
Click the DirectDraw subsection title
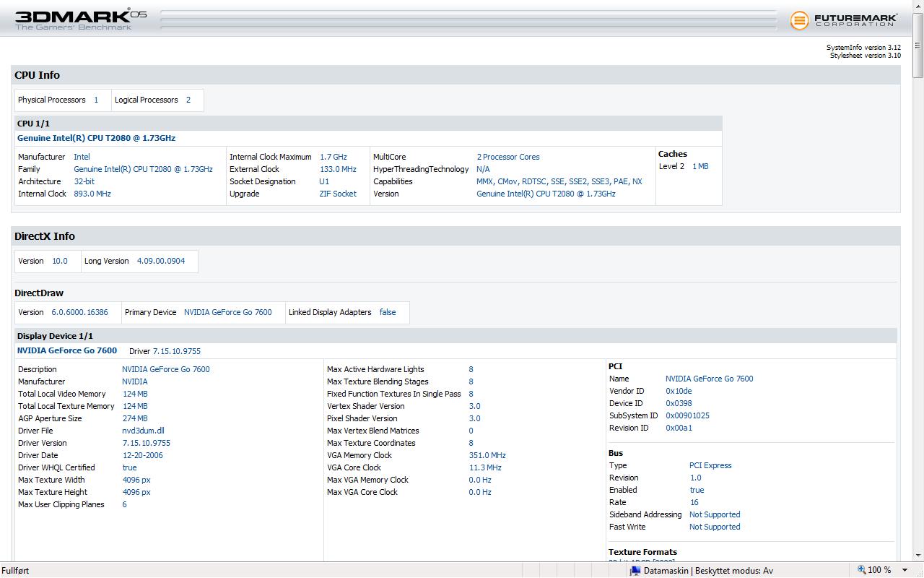39,293
